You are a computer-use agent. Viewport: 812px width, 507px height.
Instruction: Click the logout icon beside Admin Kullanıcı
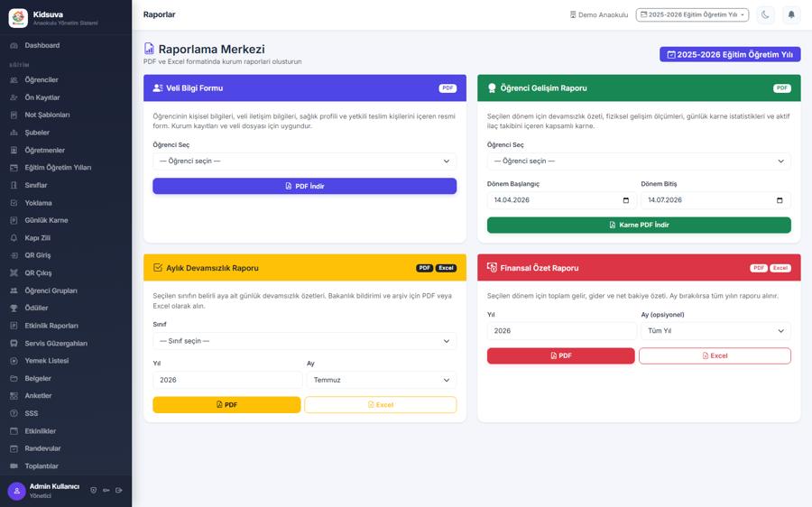(x=119, y=490)
